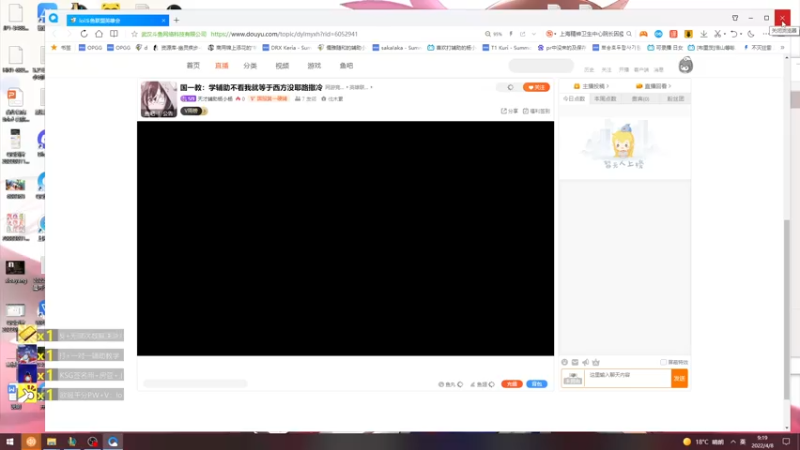Follow the streamer with orange 关注 button
This screenshot has width=800, height=450.
coord(536,87)
